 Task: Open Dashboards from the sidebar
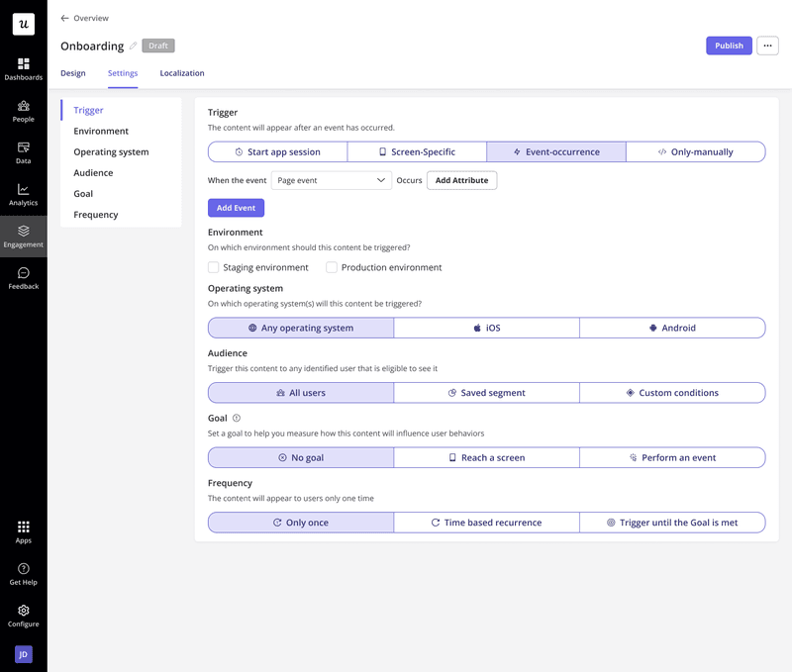(23, 64)
